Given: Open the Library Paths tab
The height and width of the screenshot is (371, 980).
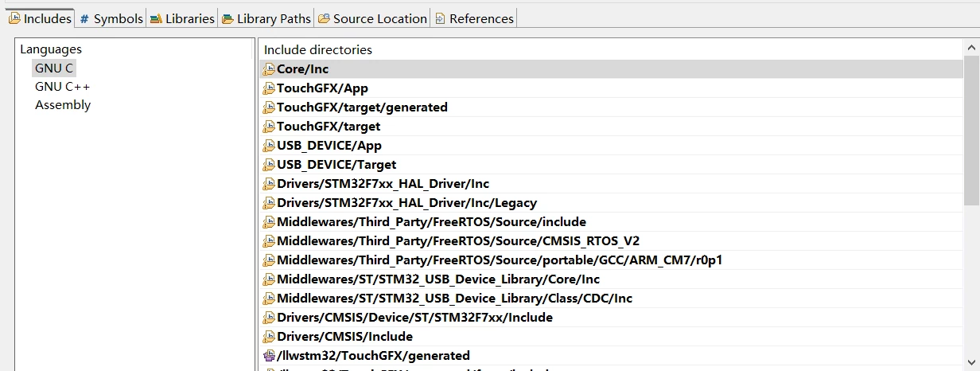Looking at the screenshot, I should pyautogui.click(x=266, y=18).
